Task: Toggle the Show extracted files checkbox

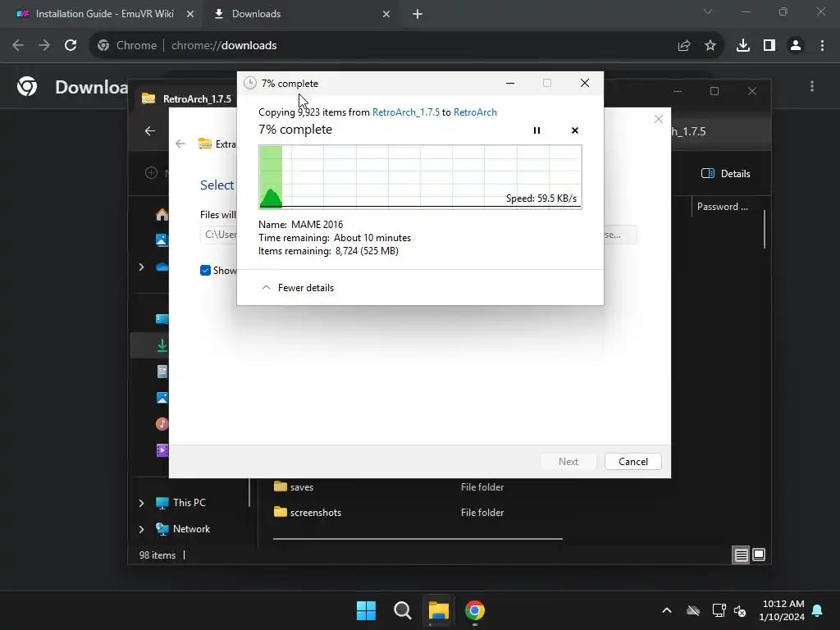Action: point(205,271)
